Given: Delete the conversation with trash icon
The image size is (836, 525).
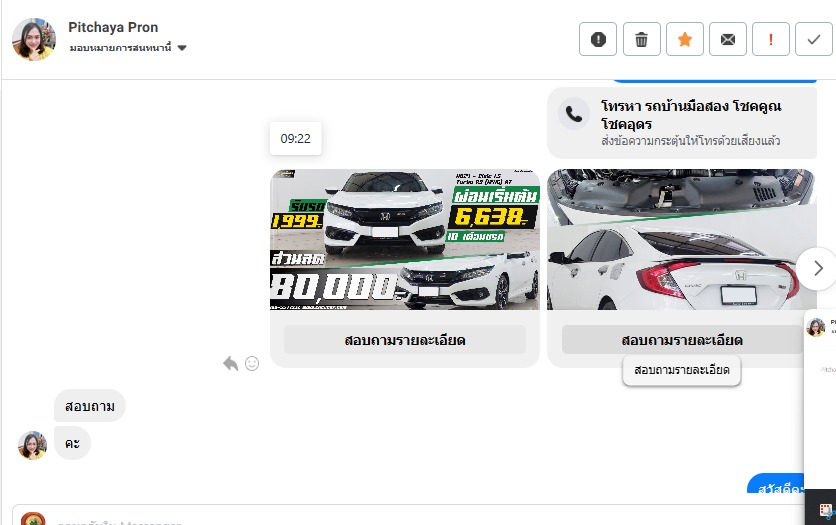Looking at the screenshot, I should pos(641,39).
